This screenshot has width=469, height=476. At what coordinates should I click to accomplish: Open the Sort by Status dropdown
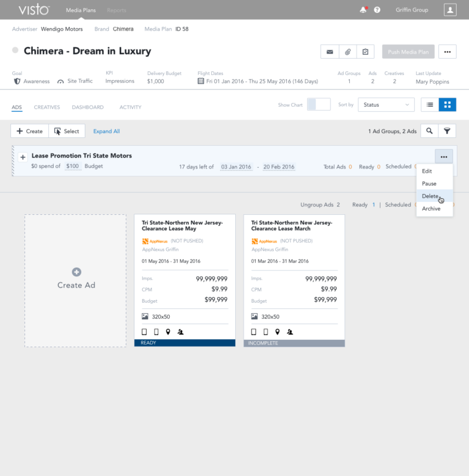(x=386, y=105)
